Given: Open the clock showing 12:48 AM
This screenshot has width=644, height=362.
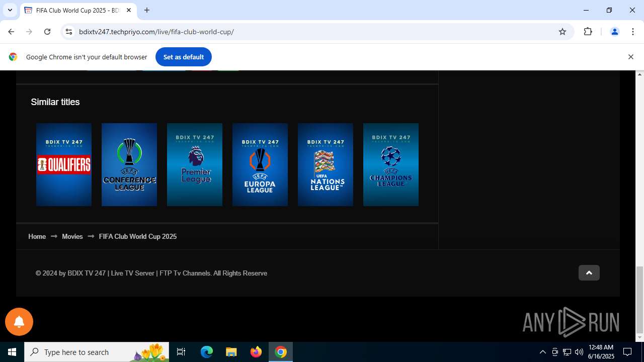Looking at the screenshot, I should [601, 352].
